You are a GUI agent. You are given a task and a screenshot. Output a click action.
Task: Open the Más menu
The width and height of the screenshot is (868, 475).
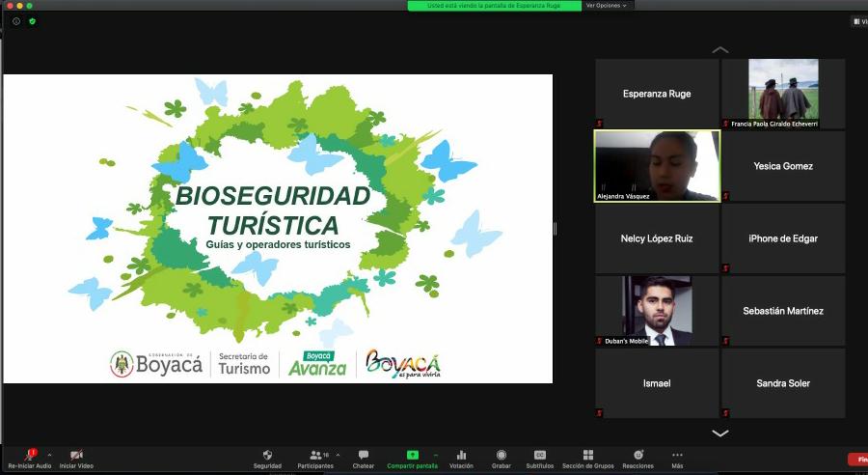[677, 455]
